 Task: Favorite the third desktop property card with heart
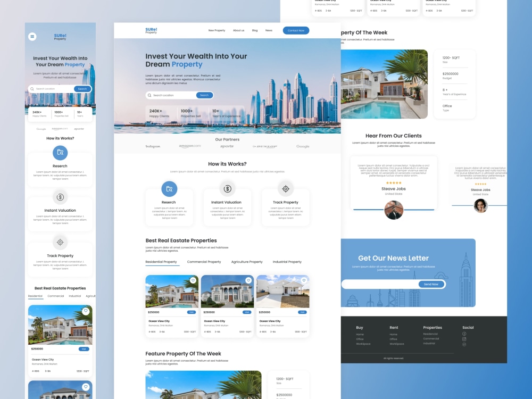(x=304, y=280)
